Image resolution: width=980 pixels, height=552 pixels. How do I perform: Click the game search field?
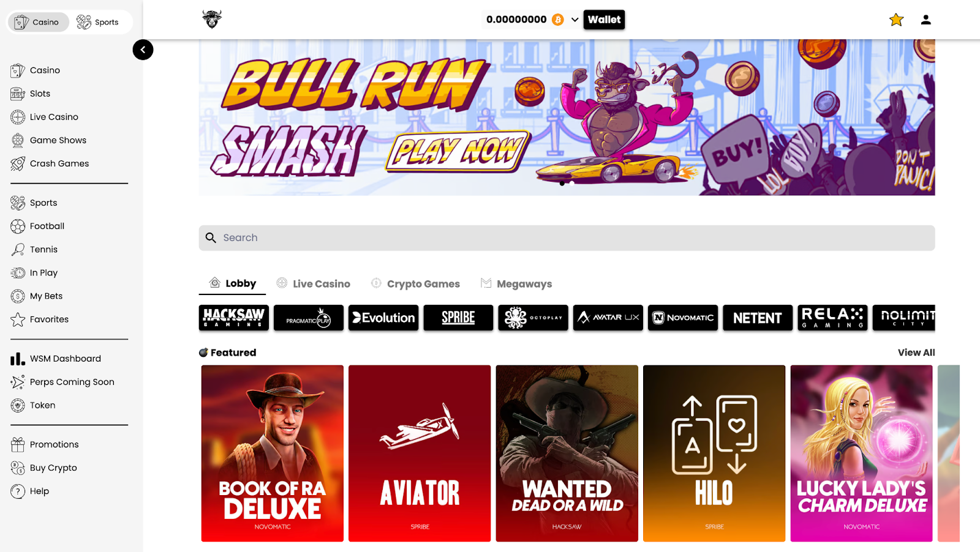coord(567,238)
